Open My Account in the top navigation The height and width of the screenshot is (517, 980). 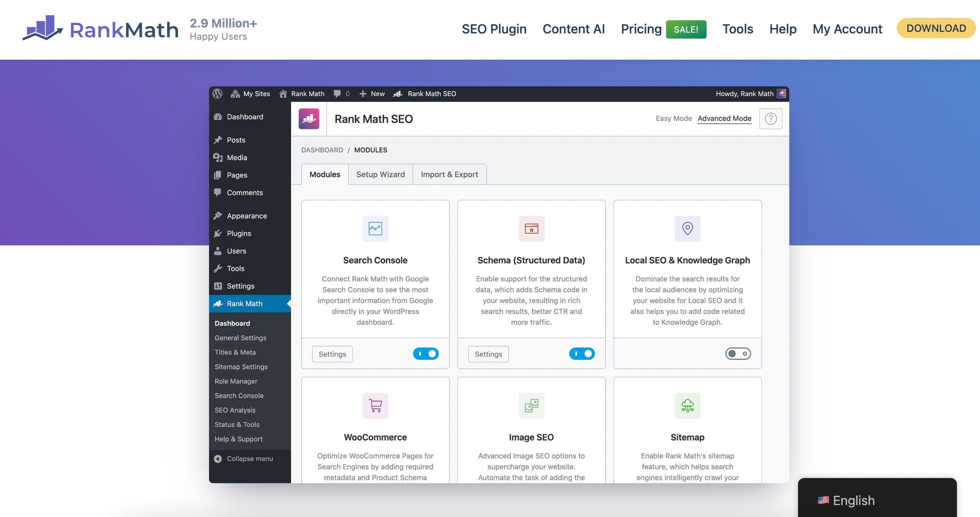click(847, 29)
